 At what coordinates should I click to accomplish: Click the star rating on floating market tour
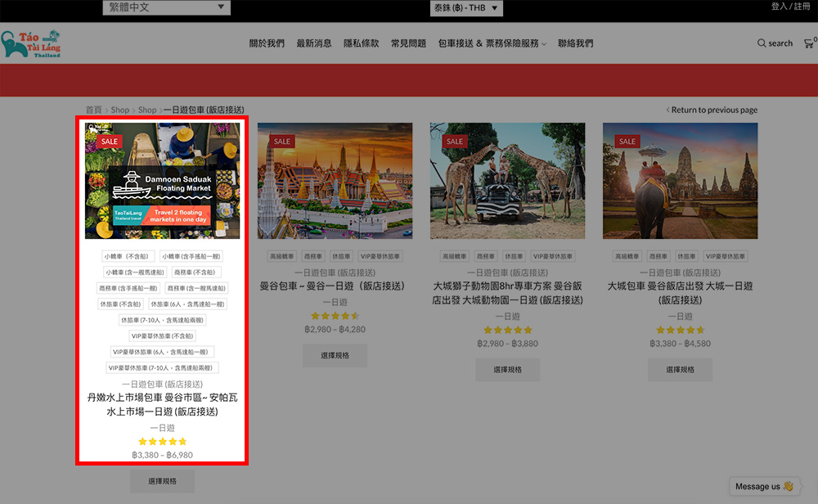point(162,442)
